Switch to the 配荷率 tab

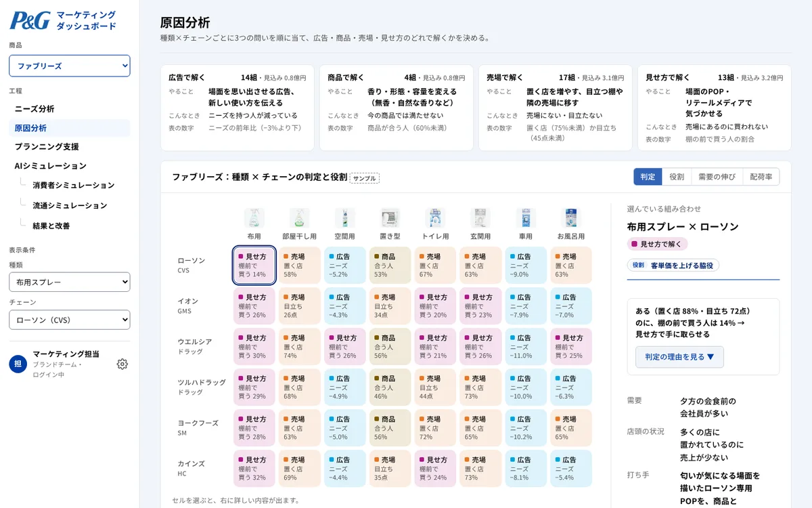pos(761,177)
